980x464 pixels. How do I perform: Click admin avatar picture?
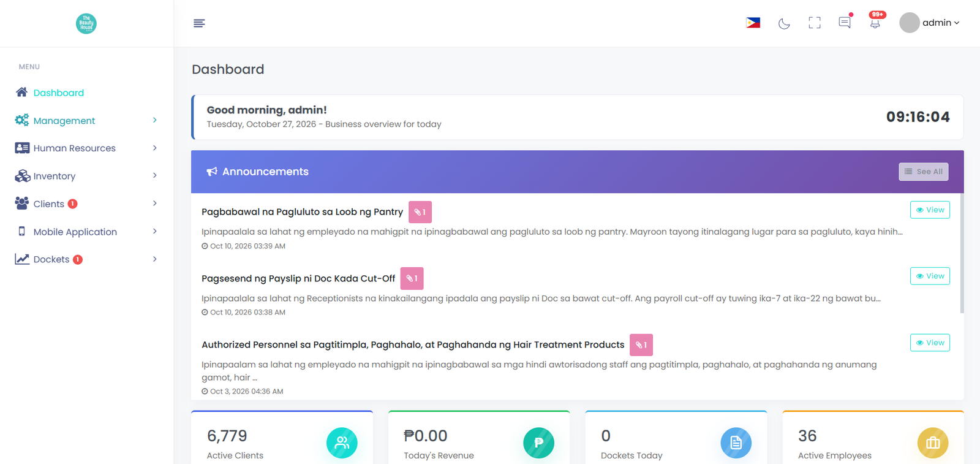point(910,23)
